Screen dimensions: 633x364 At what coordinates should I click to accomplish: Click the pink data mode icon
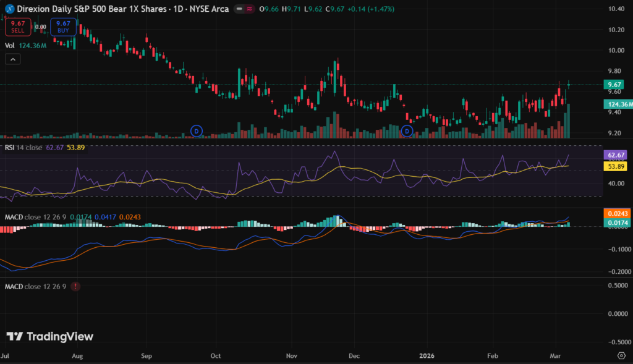coord(250,9)
